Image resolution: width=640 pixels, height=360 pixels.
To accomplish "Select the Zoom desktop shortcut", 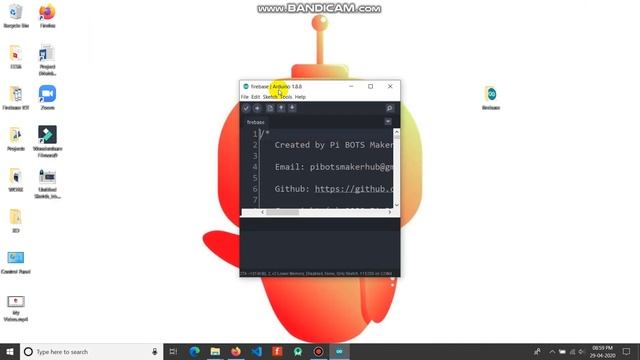I will pos(47,98).
